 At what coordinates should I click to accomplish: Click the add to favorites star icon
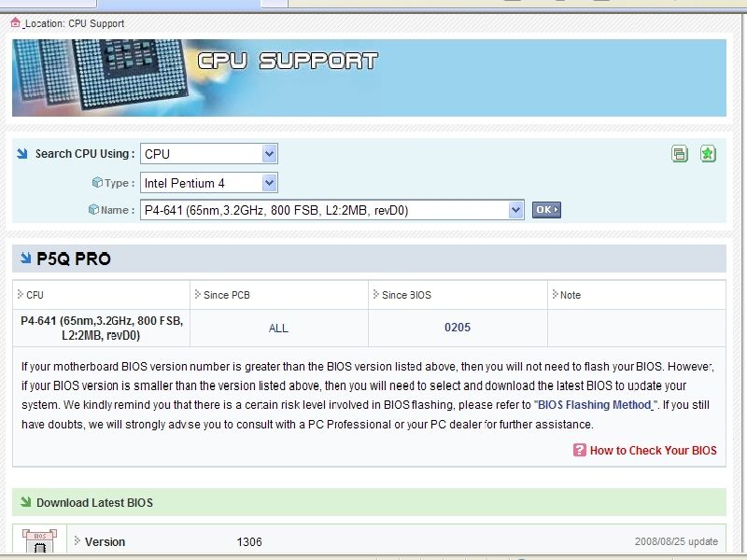[708, 154]
